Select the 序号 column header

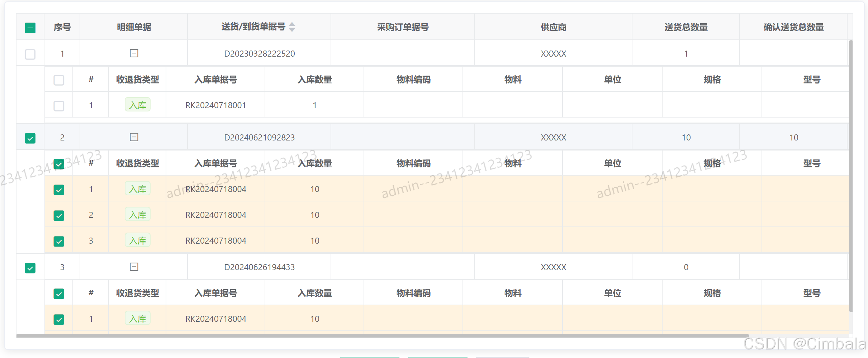click(x=62, y=27)
